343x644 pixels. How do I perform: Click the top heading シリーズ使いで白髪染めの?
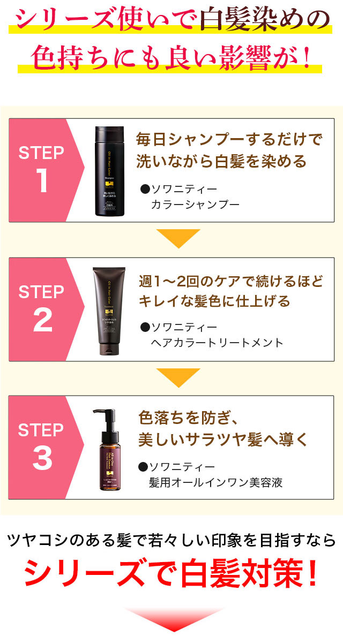(171, 20)
